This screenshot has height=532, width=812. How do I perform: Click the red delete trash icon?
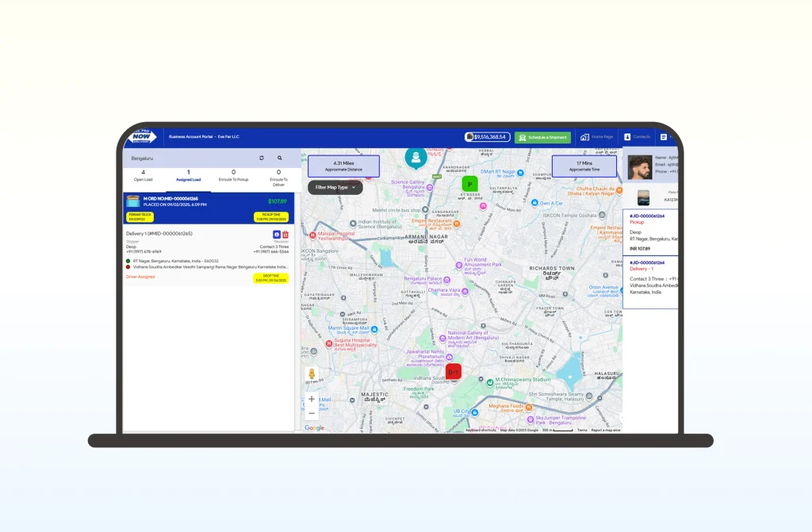(285, 235)
